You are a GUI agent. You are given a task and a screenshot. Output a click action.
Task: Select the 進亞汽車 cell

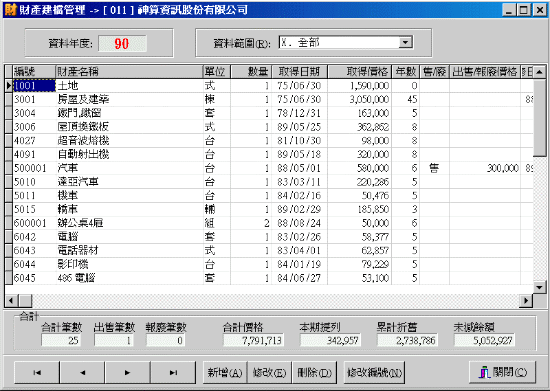tap(129, 182)
